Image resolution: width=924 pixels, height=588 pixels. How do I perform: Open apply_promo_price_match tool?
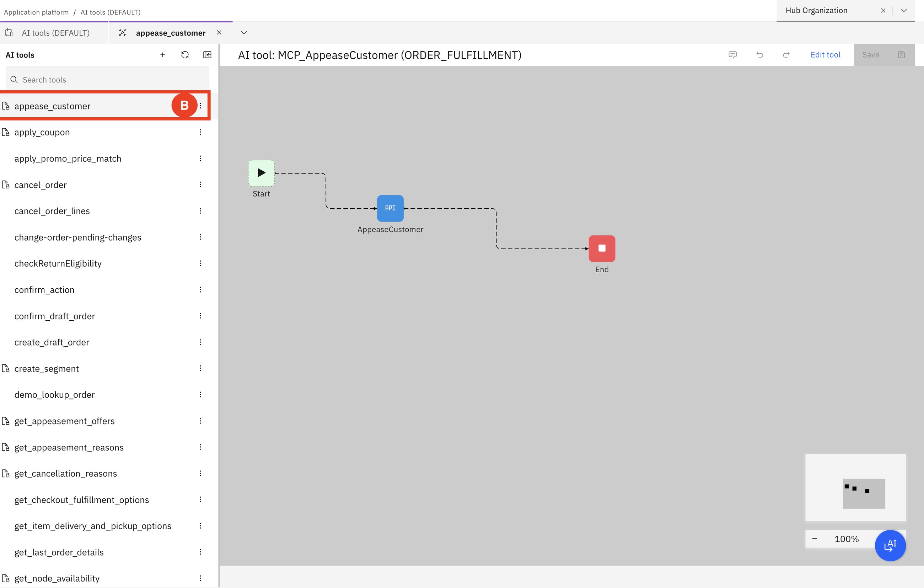point(68,159)
